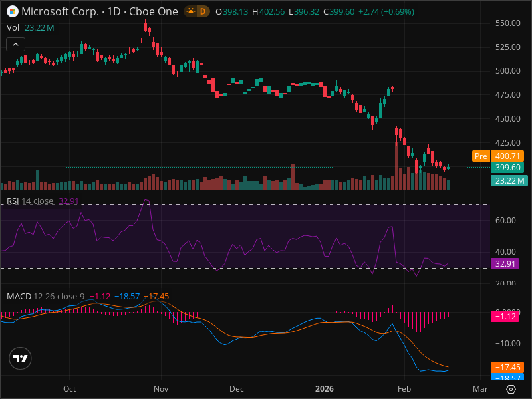The height and width of the screenshot is (399, 532).
Task: Click the RSI 32.91 axis value label
Action: [x=505, y=263]
